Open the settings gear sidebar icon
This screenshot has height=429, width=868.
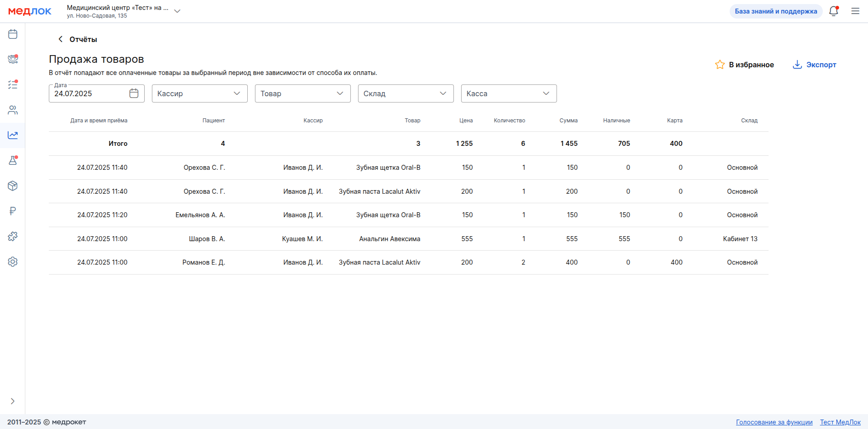[13, 261]
